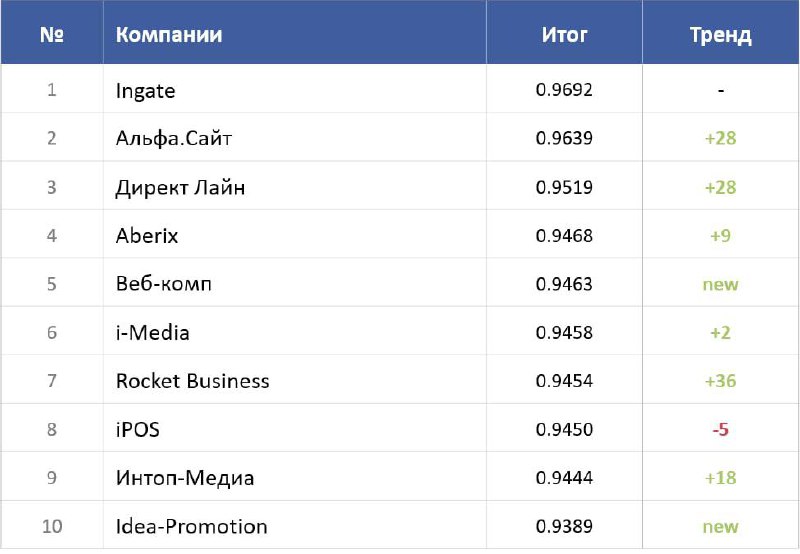
Task: Click on Директ Лайн company name
Action: click(x=180, y=187)
